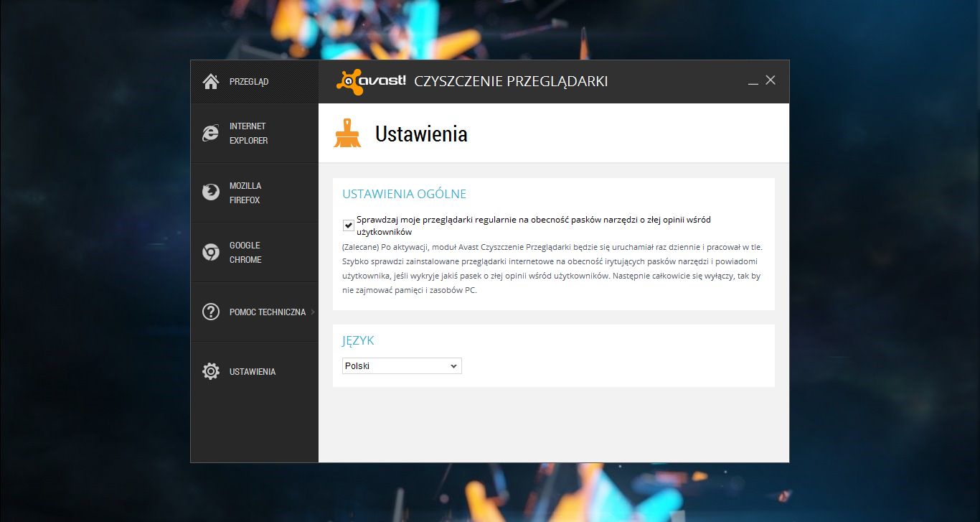This screenshot has width=980, height=522.
Task: Open the Polski language dropdown
Action: [402, 366]
